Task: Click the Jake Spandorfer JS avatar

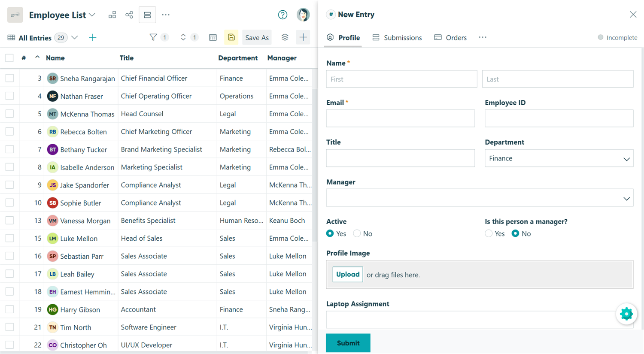Action: point(52,185)
